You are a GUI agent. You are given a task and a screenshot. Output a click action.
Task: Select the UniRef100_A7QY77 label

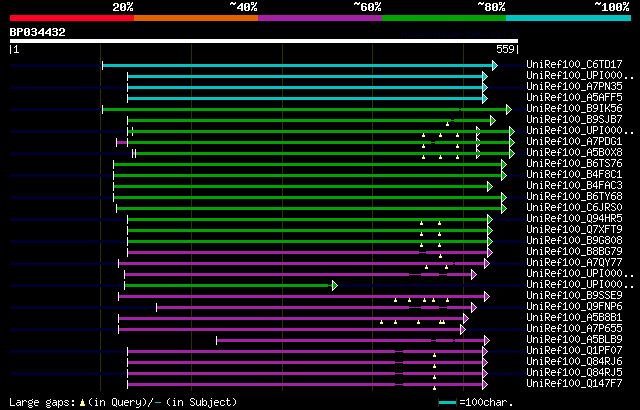[574, 262]
